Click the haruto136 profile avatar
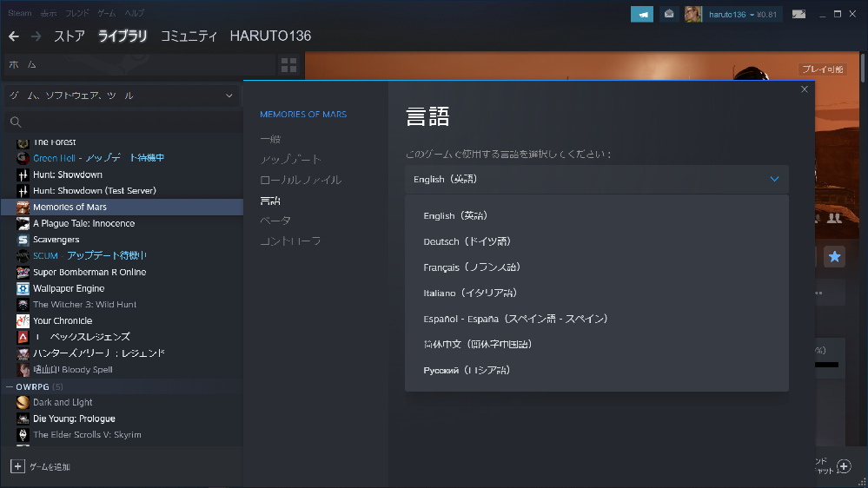This screenshot has width=868, height=488. point(693,15)
